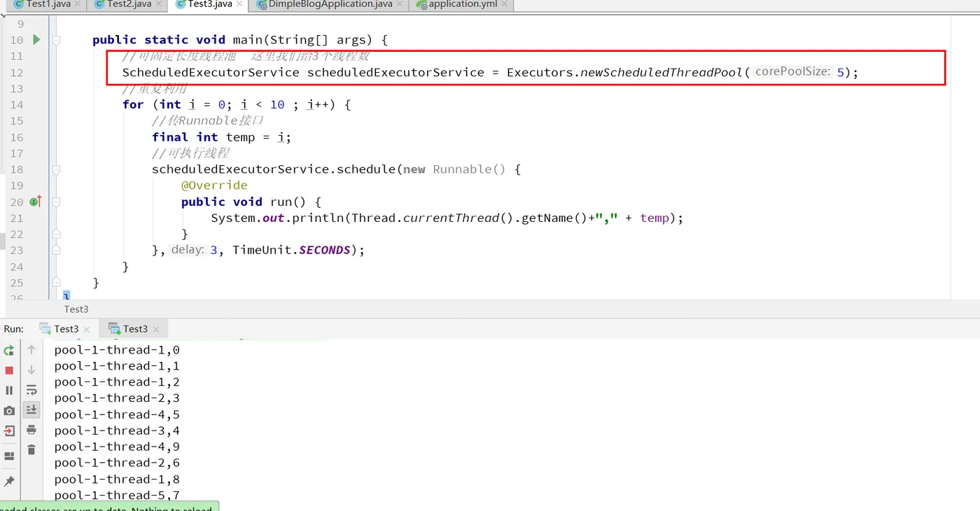Click the corePoolSize parameter hint
The image size is (980, 511).
(792, 71)
